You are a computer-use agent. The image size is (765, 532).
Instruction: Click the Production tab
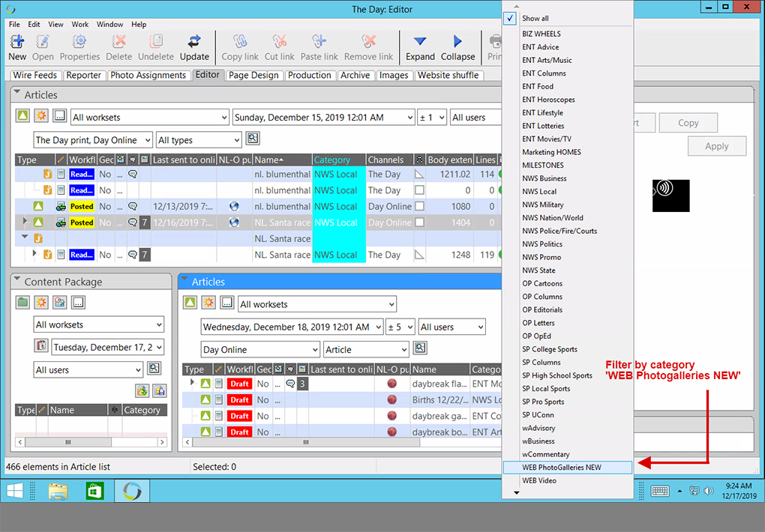click(309, 75)
